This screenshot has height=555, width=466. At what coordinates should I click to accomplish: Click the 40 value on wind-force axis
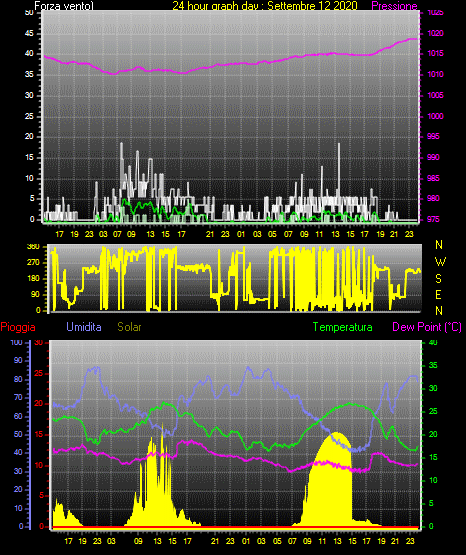tap(29, 53)
